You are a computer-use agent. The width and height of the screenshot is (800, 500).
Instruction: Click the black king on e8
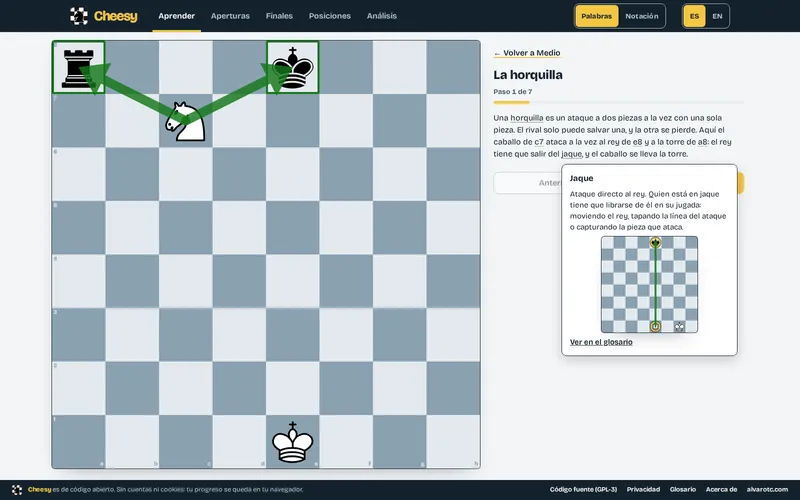point(293,67)
